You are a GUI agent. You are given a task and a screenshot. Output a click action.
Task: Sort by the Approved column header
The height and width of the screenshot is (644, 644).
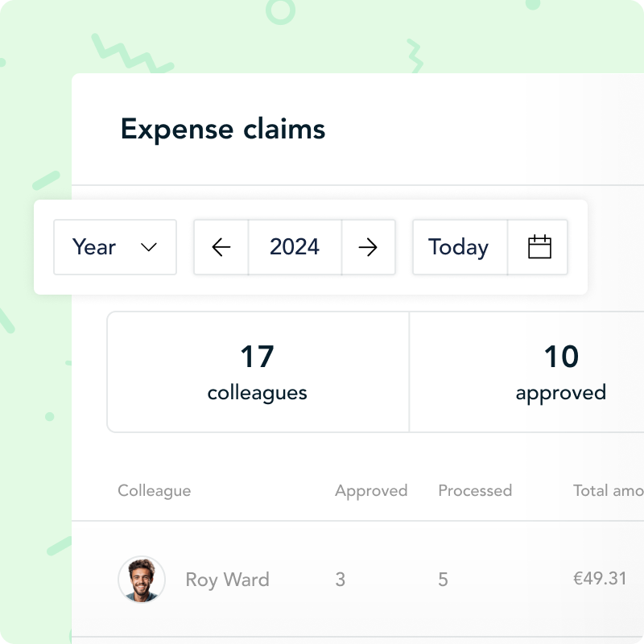pyautogui.click(x=371, y=490)
